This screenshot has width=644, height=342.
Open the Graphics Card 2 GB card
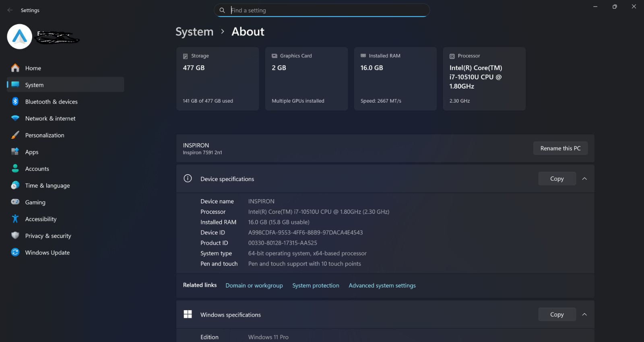tap(306, 78)
